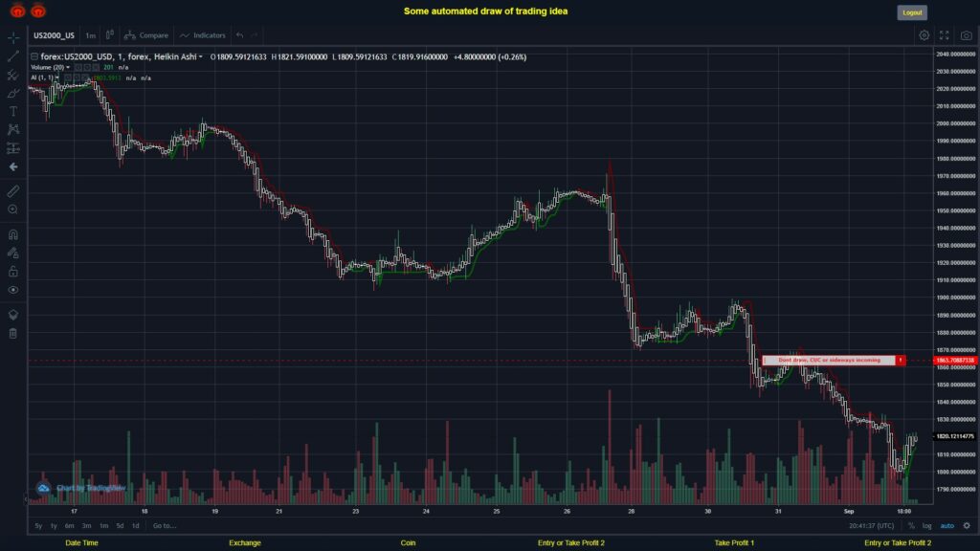The height and width of the screenshot is (551, 980).
Task: Select the 1m time range at bottom
Action: pos(103,526)
